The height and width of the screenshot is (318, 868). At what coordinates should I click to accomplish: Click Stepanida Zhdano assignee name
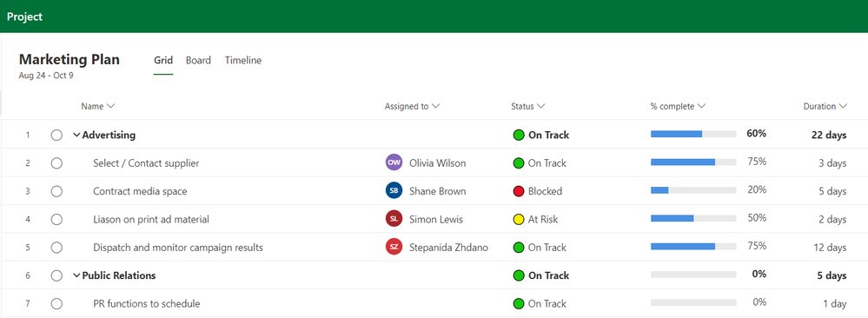[449, 248]
